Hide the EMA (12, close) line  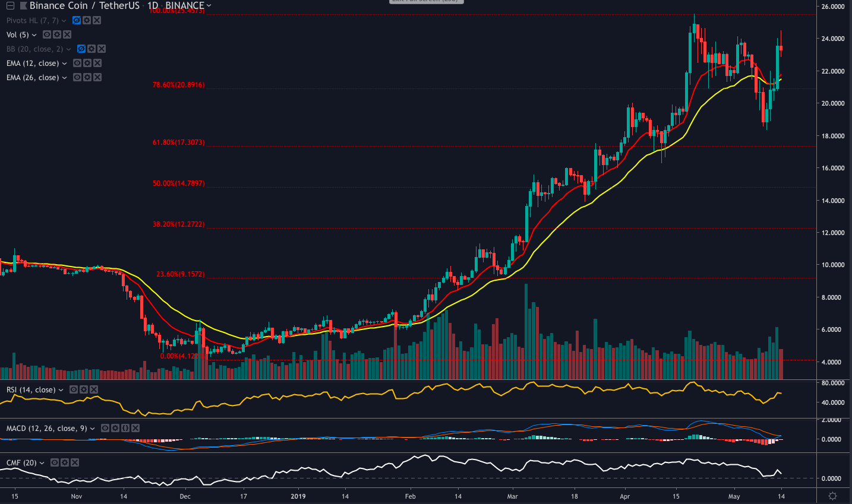click(77, 63)
